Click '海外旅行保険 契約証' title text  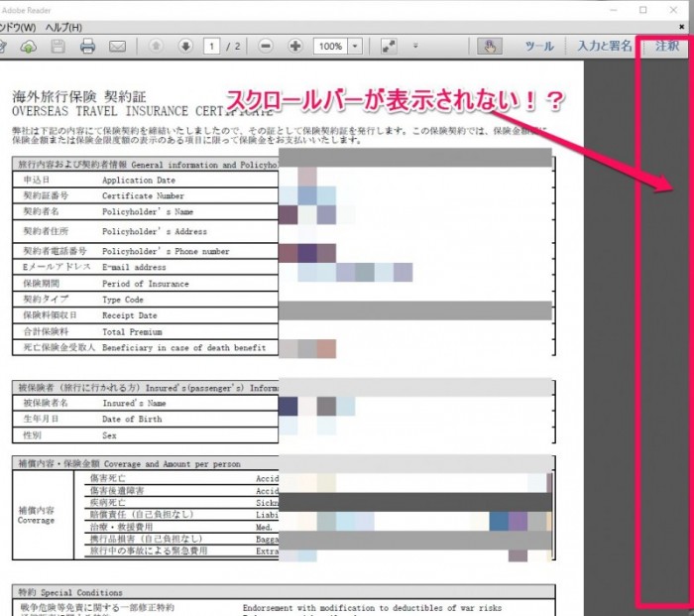[78, 96]
